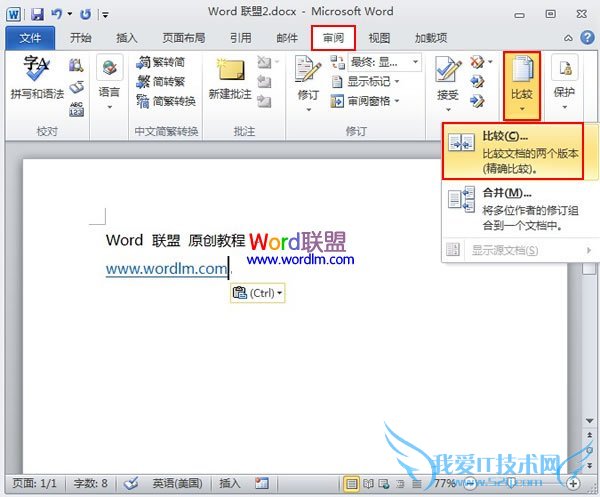Open Customize Quick Access Toolbar dropdown
600x497 pixels.
pos(105,15)
